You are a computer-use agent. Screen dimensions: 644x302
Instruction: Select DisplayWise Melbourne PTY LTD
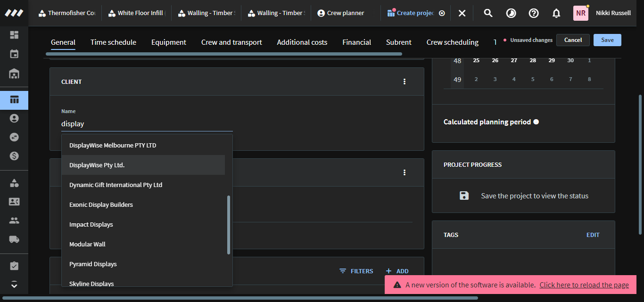point(143,145)
